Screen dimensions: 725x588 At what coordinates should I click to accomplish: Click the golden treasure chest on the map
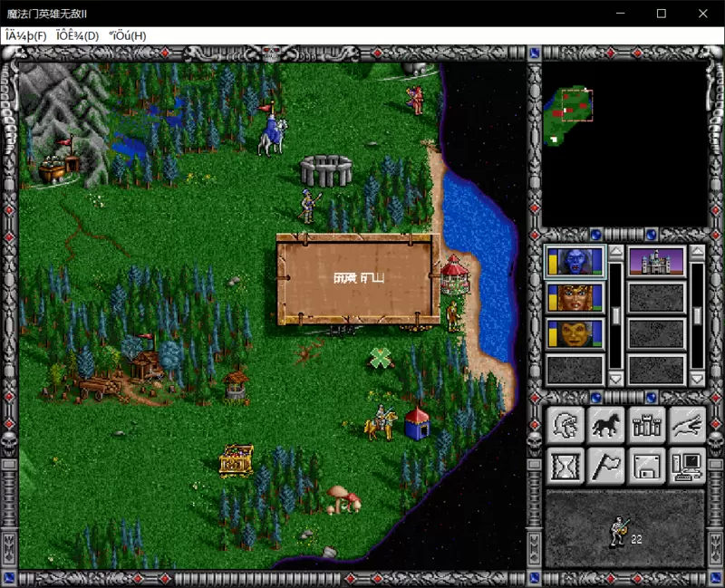pos(237,460)
